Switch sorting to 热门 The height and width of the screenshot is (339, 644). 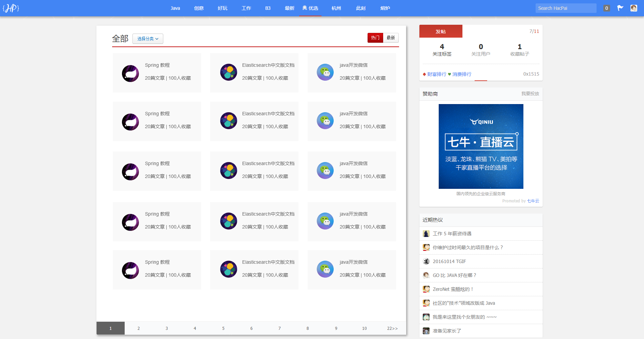[375, 38]
